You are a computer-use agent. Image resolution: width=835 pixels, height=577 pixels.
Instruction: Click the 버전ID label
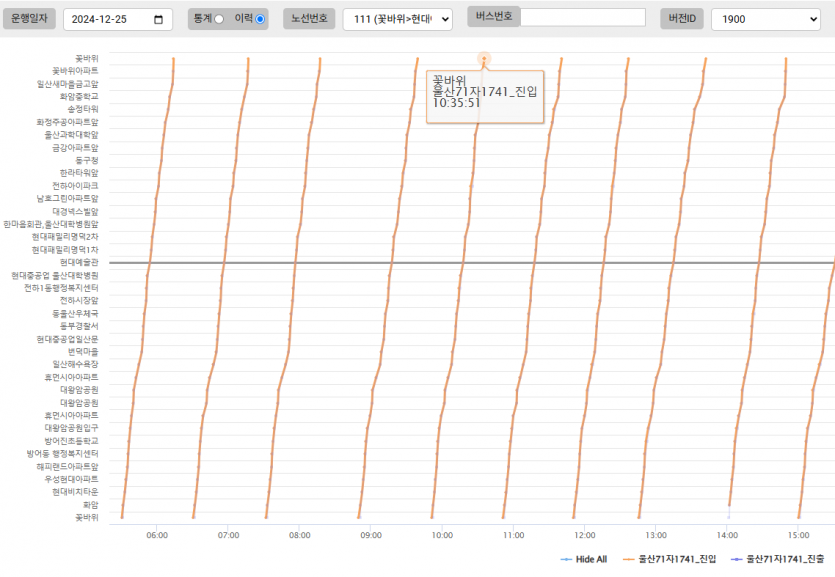pos(685,19)
